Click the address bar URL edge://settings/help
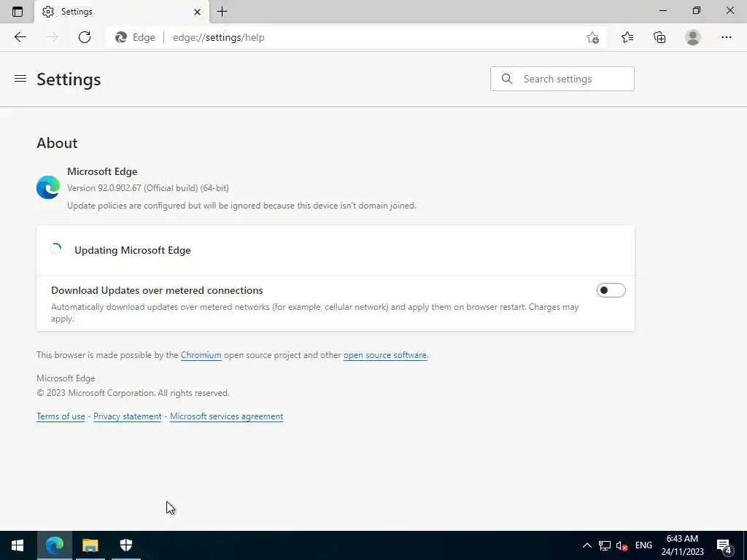 218,38
